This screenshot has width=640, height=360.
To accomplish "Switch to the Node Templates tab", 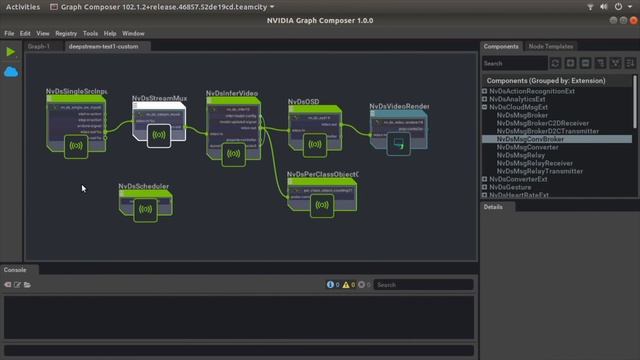I will point(551,47).
